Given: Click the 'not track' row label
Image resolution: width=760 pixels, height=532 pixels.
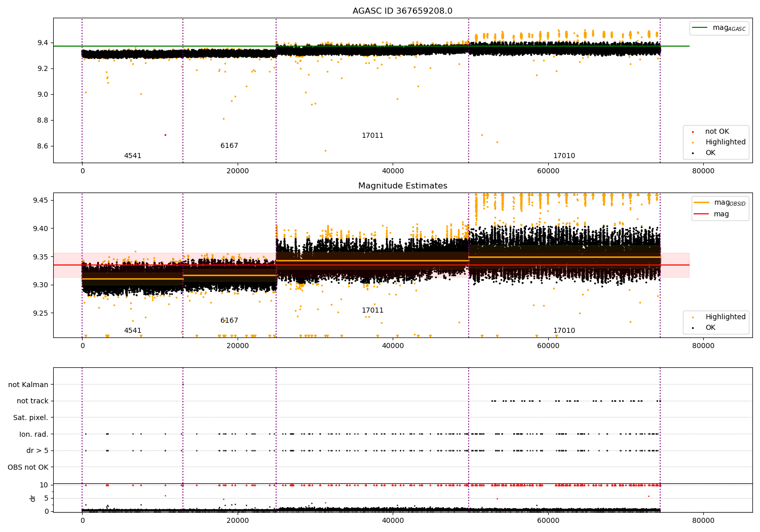Looking at the screenshot, I should pyautogui.click(x=32, y=401).
